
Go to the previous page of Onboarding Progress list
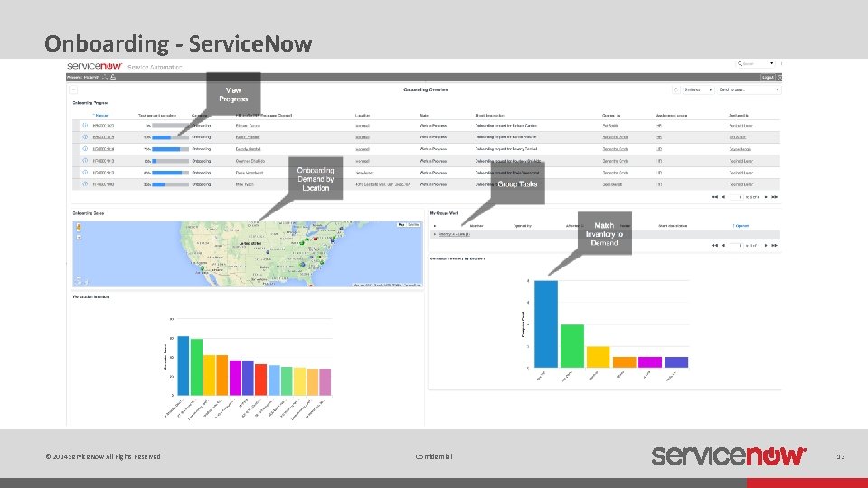(723, 197)
